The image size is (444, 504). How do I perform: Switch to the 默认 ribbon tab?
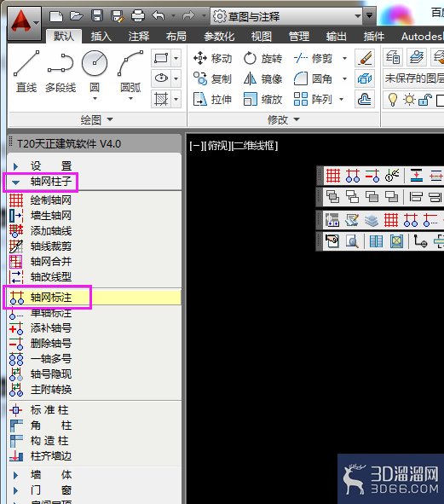tap(64, 36)
